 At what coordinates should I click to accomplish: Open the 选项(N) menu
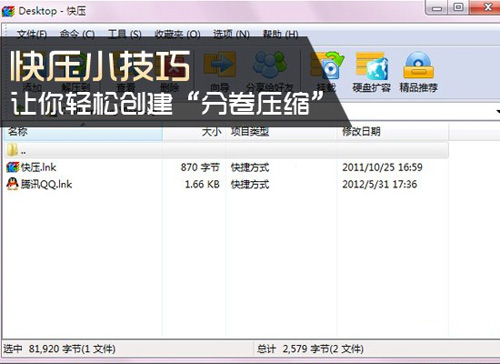click(231, 34)
